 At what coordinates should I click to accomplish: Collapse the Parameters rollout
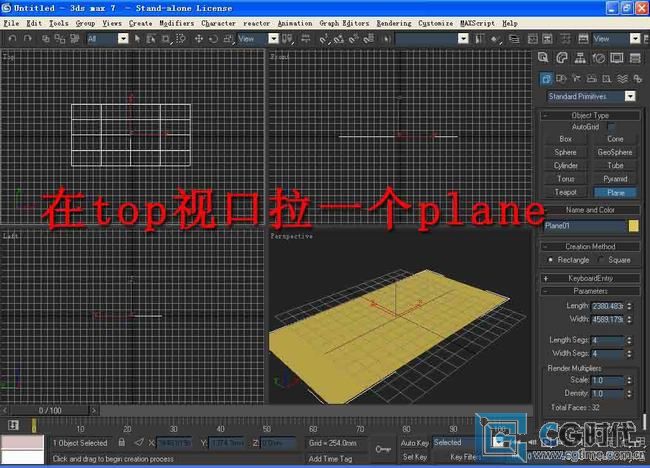coord(590,291)
